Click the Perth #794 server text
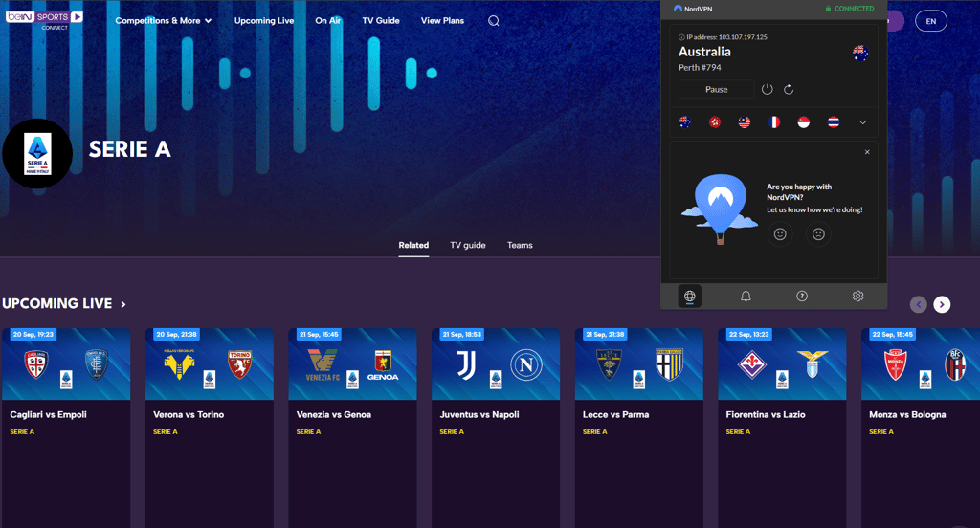The width and height of the screenshot is (980, 528). pos(700,68)
